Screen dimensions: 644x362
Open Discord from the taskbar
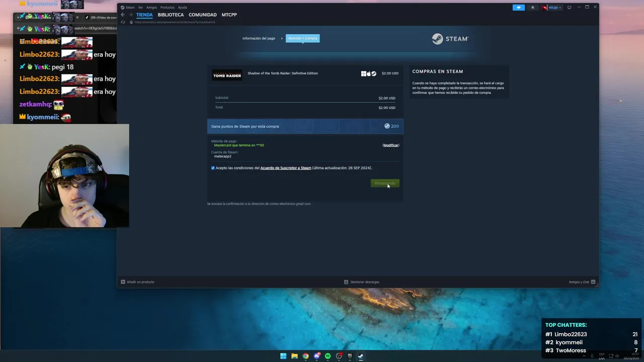316,356
